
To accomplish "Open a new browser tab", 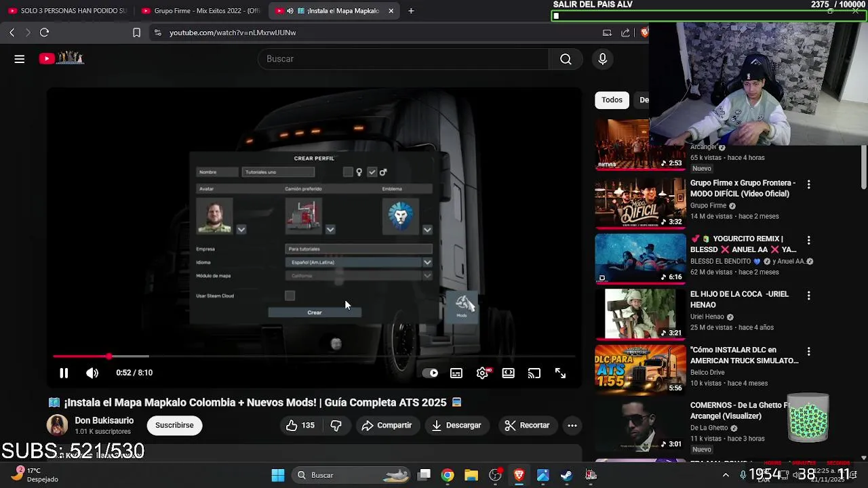I will (411, 11).
